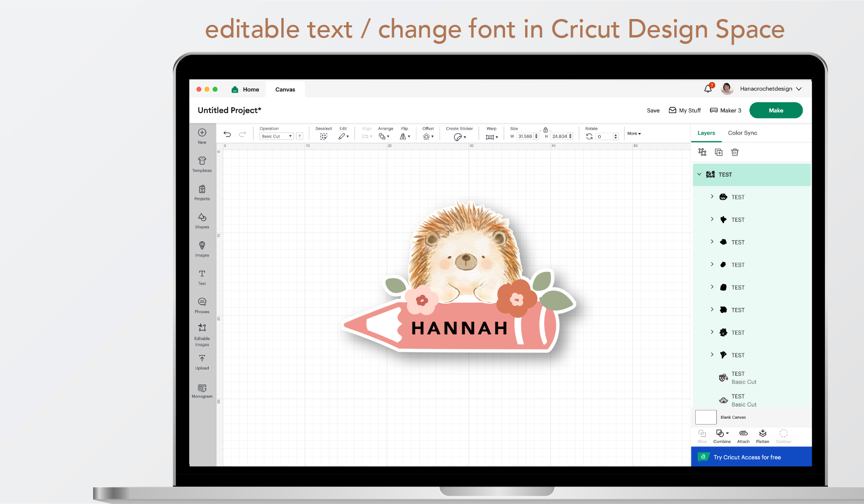The height and width of the screenshot is (504, 864).
Task: Flatten the selected layers
Action: point(763,436)
